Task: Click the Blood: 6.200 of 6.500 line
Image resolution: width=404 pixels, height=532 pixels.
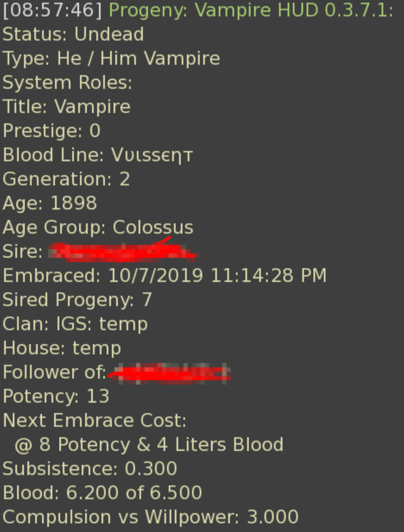Action: pos(102,493)
